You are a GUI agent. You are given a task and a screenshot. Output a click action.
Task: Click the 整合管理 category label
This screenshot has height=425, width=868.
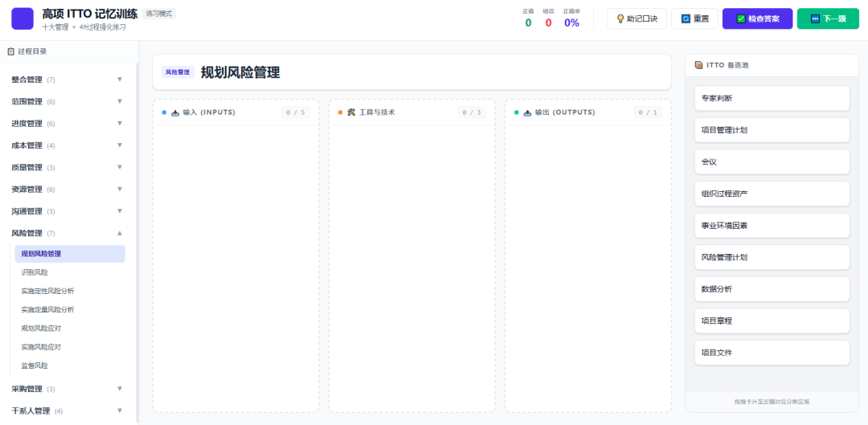point(27,80)
